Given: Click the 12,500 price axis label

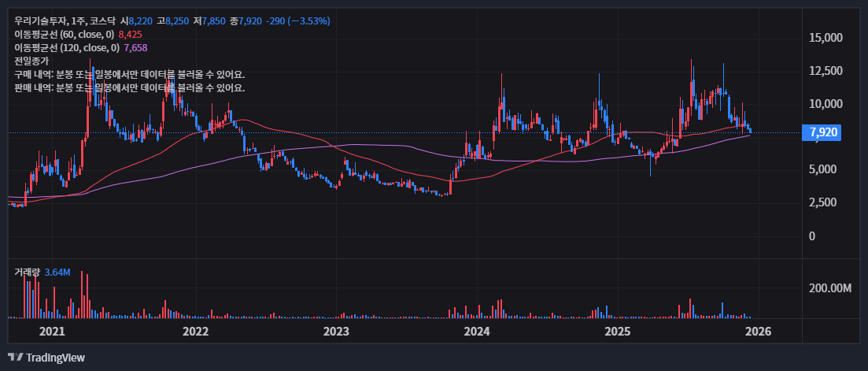Looking at the screenshot, I should (826, 71).
